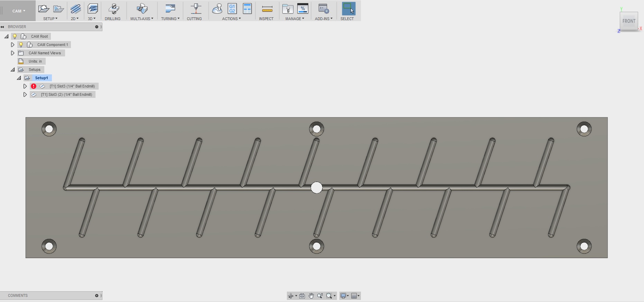Open the MULTI-AXIS menu
This screenshot has height=302, width=644.
[142, 19]
